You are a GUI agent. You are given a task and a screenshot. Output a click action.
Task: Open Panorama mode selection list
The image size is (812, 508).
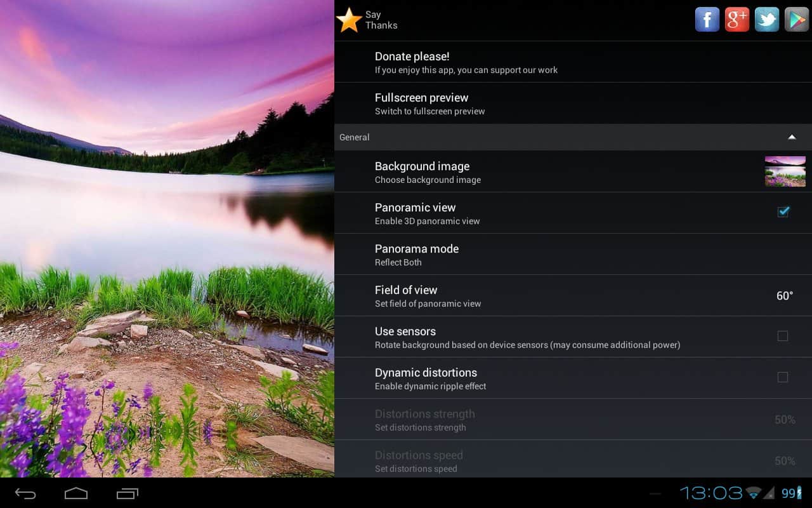click(x=417, y=255)
